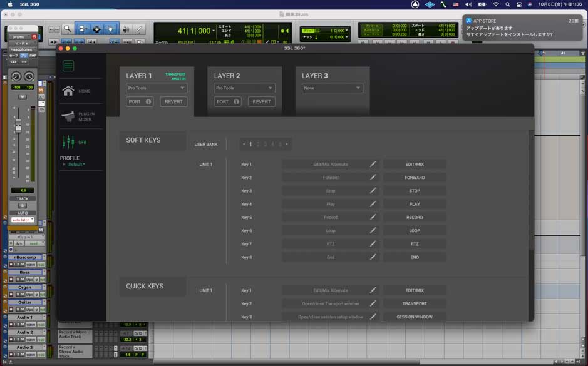Edit the Soft Key 5 Record pencil icon

tap(373, 217)
